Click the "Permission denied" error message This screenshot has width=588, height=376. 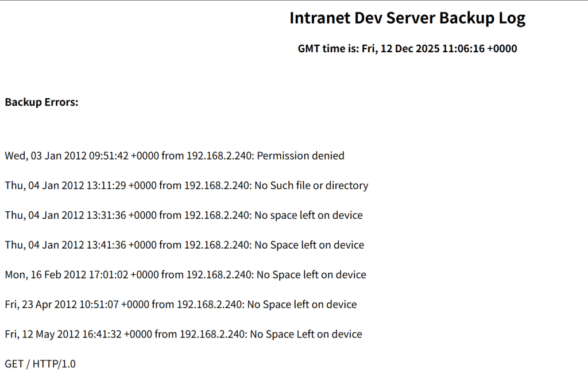300,156
